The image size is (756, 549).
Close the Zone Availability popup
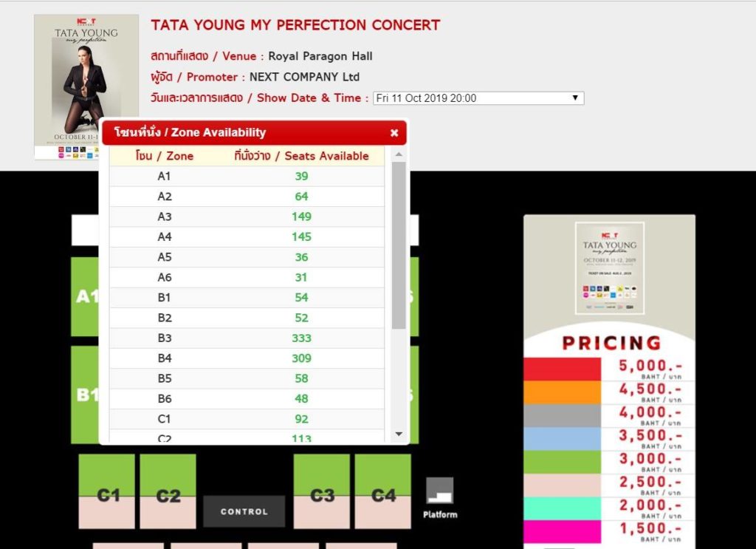point(394,133)
